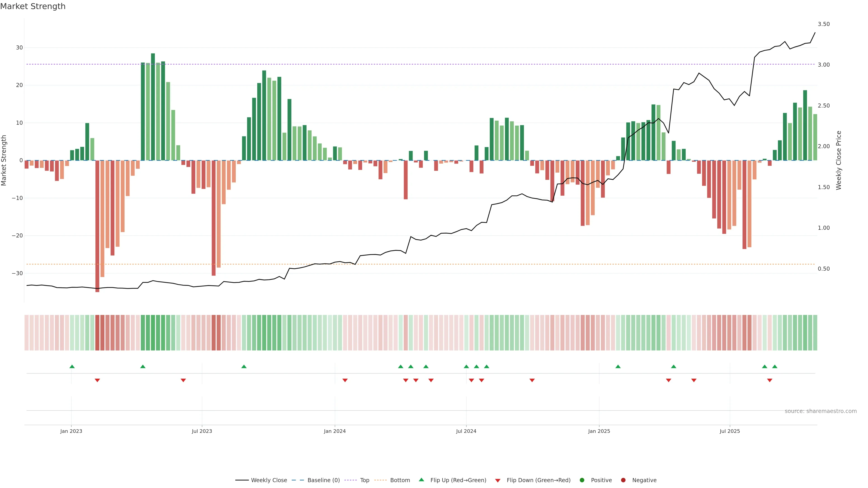
Task: Click the Weekly Close Price axis title
Action: pyautogui.click(x=839, y=160)
